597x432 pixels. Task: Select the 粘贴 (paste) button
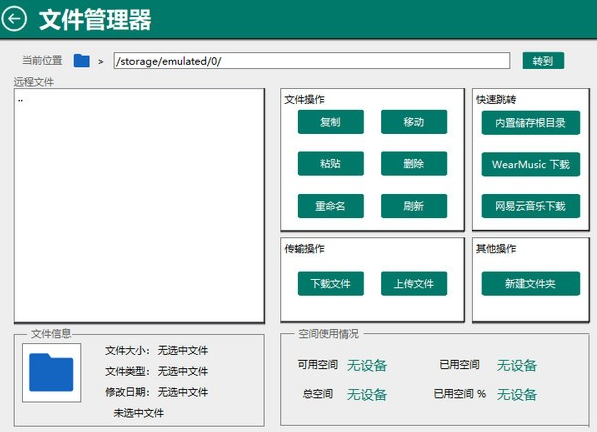330,164
